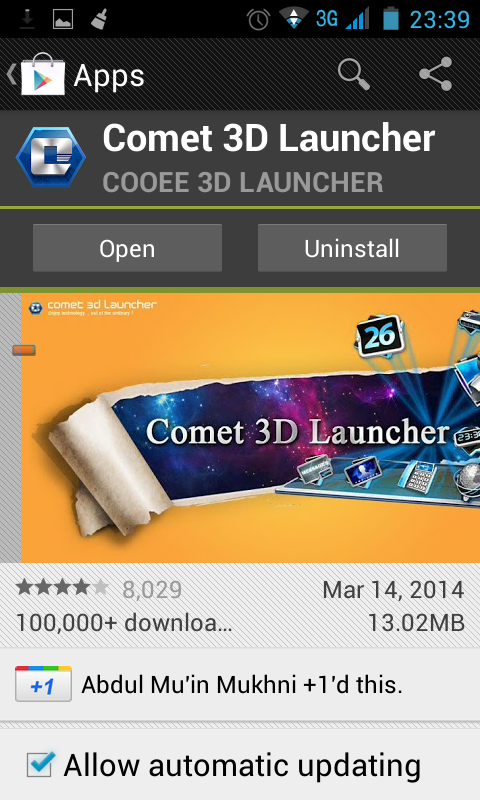The height and width of the screenshot is (800, 480).
Task: Tap the Google +1 button icon
Action: pyautogui.click(x=43, y=684)
